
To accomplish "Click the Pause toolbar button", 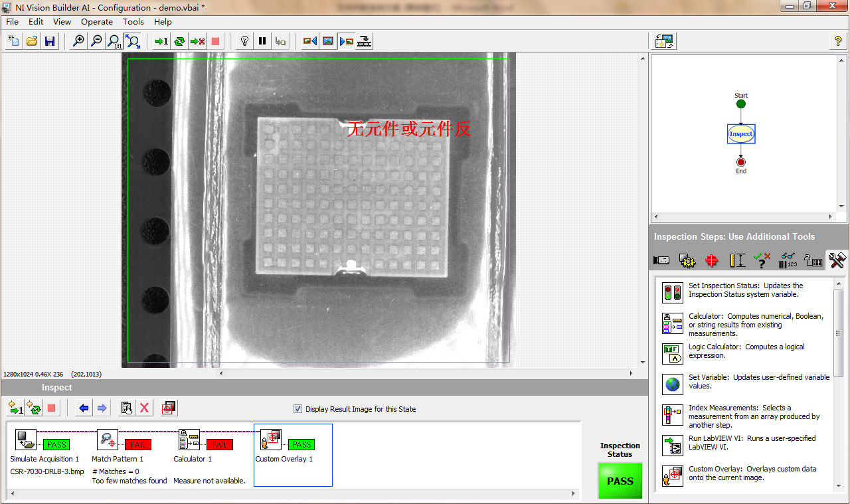I will pos(262,41).
